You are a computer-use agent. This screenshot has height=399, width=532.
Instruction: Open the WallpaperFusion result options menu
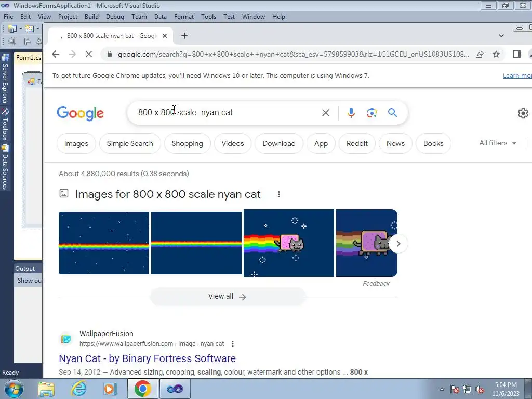(x=232, y=344)
